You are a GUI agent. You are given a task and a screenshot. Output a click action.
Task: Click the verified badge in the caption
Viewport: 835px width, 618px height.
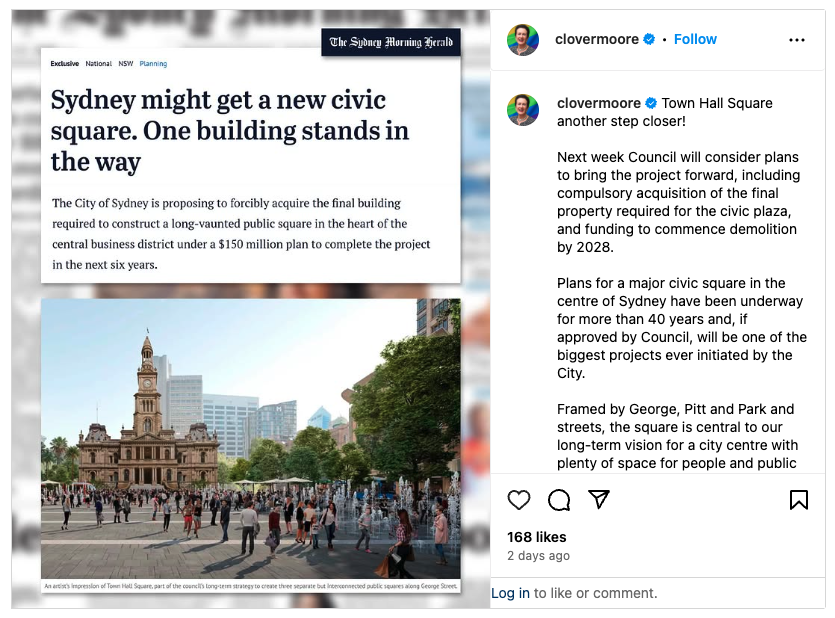click(651, 103)
